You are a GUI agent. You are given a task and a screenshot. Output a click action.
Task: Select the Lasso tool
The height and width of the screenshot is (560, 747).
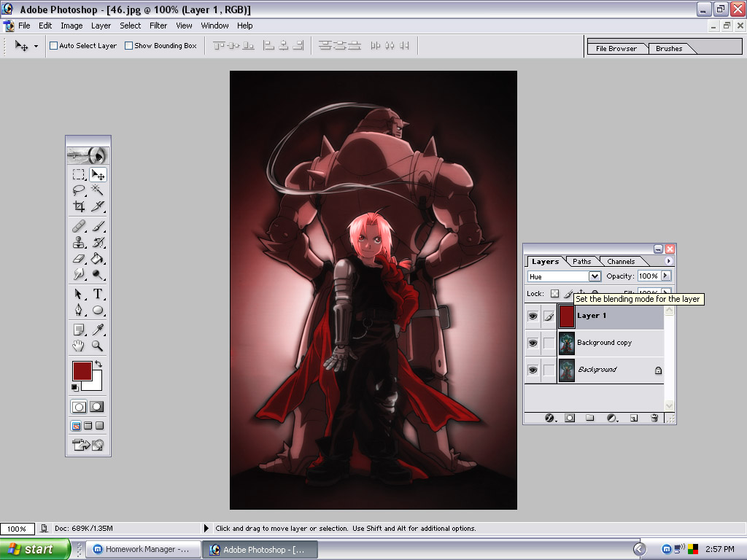point(79,190)
